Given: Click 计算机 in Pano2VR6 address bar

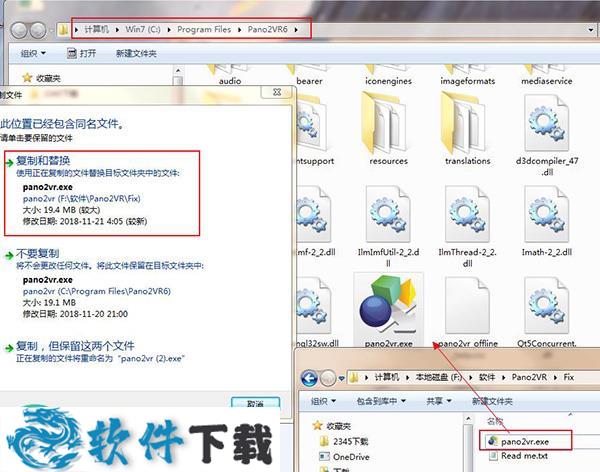Looking at the screenshot, I should [96, 29].
